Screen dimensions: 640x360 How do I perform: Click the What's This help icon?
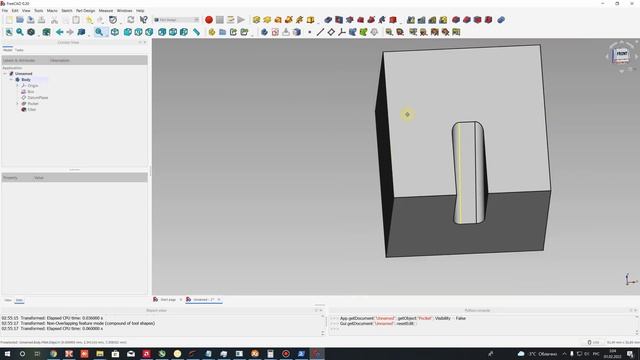[144, 20]
